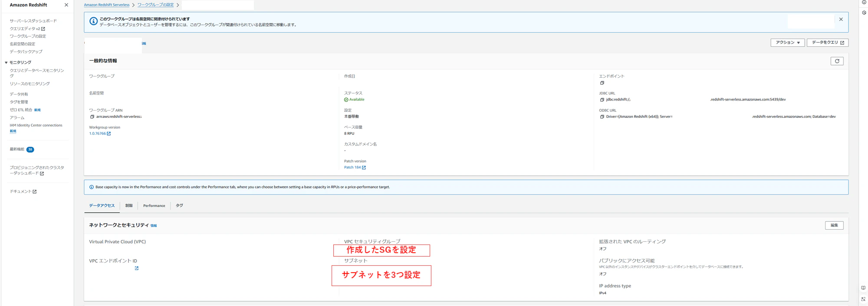
Task: Open 情報 link next to ネットワークとセキュリティ
Action: point(154,226)
